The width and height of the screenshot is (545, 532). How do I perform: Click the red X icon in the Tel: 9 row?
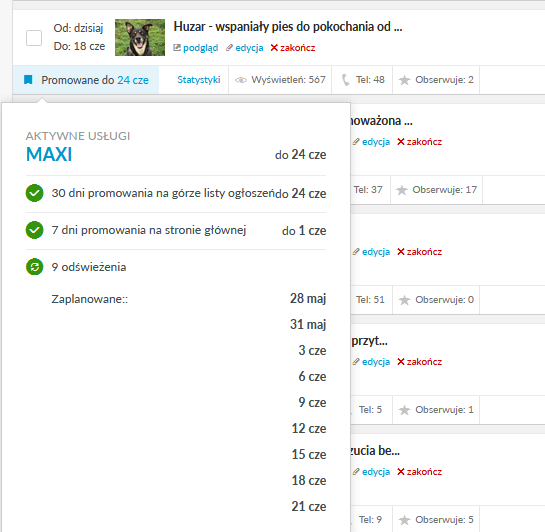pos(400,472)
